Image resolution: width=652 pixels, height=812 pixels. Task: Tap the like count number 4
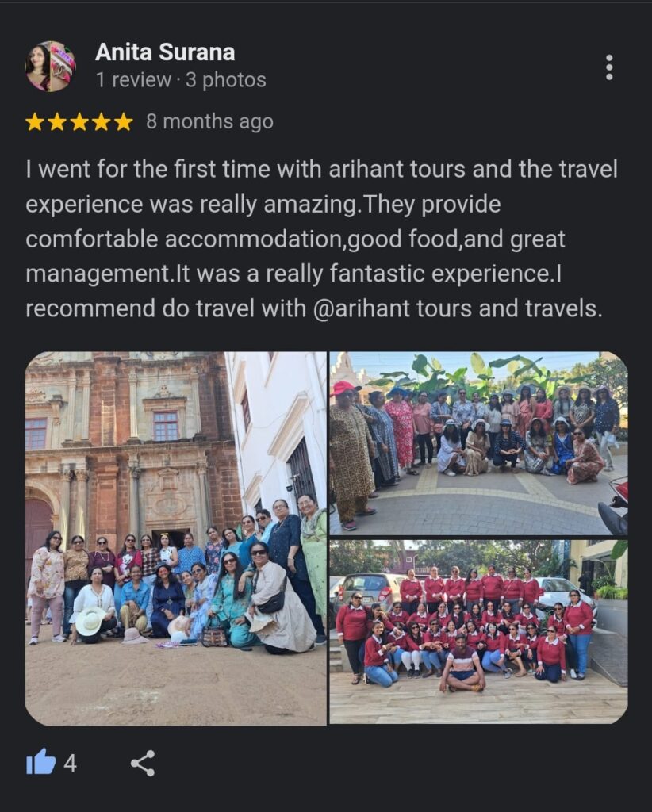pos(71,764)
